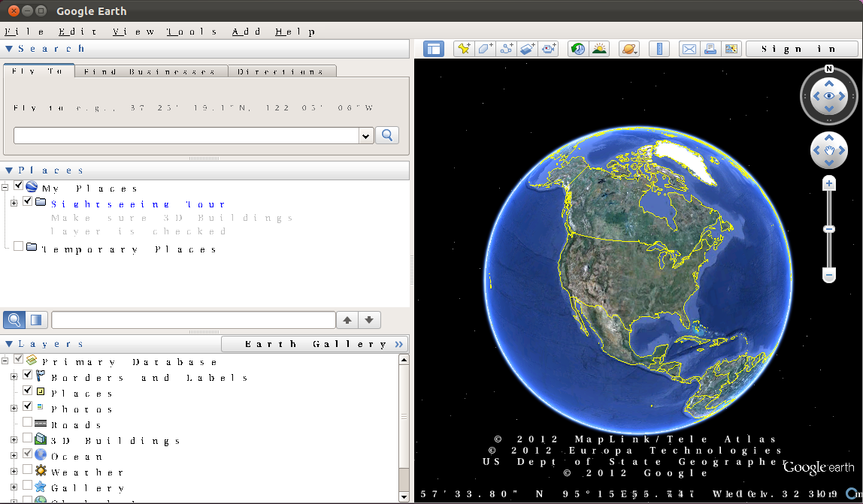This screenshot has width=863, height=504.
Task: Show historical imagery clock icon
Action: coord(578,49)
